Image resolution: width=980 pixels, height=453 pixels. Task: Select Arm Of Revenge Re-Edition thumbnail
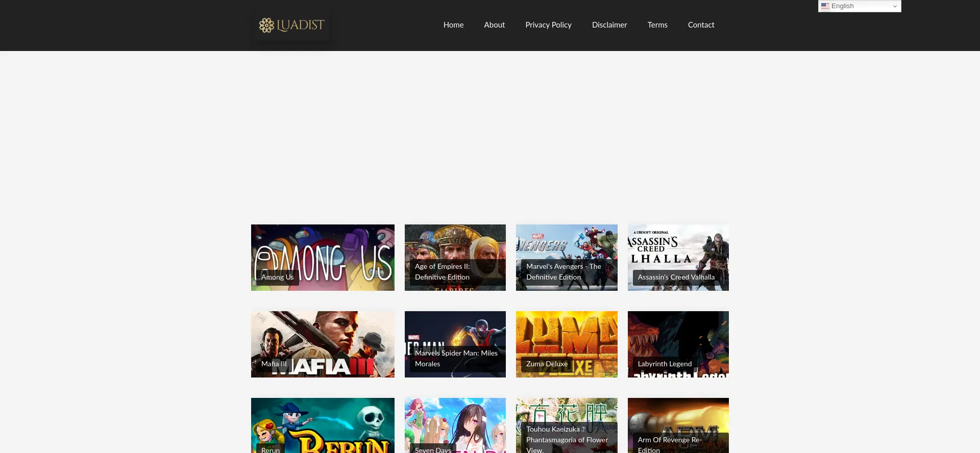678,425
